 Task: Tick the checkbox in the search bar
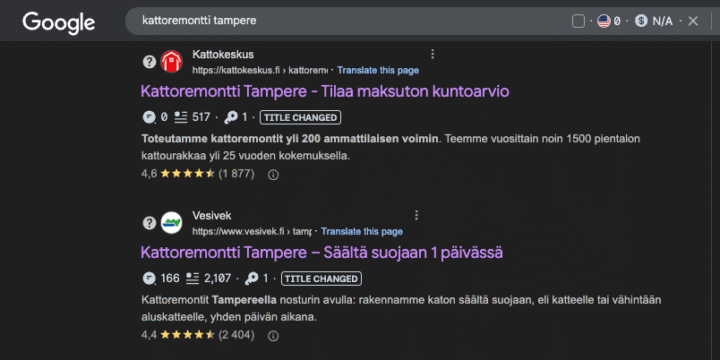(578, 21)
